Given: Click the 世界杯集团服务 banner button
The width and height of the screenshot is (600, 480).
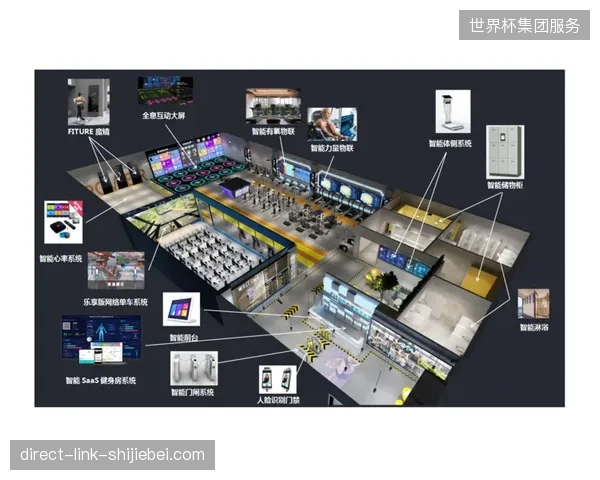Looking at the screenshot, I should 524,25.
